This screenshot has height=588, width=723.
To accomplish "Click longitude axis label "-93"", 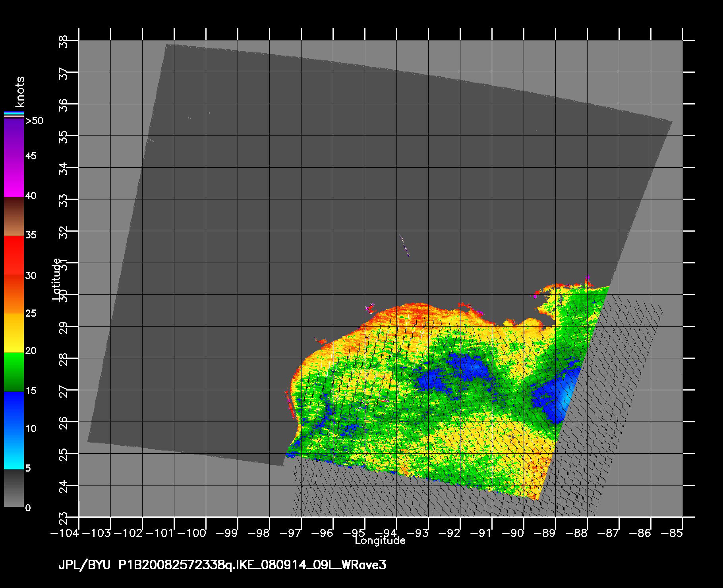I will [418, 533].
